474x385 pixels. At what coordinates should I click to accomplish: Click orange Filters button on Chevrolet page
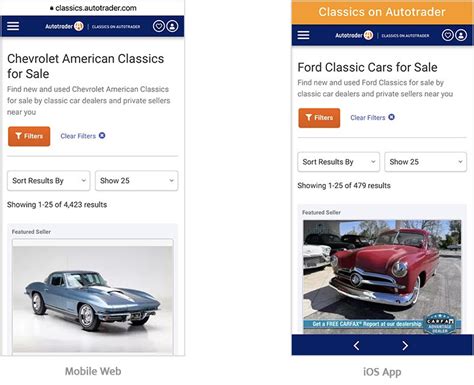(x=29, y=136)
